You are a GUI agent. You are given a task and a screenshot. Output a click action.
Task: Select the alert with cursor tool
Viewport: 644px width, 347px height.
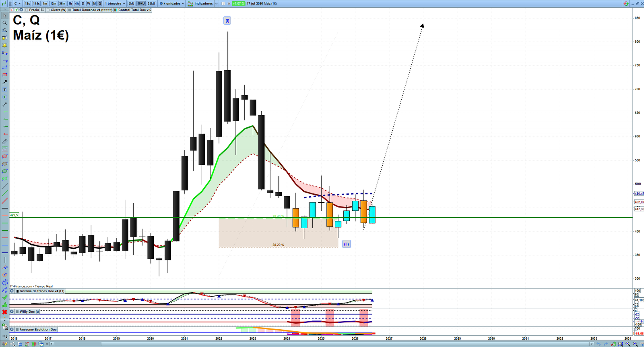click(5, 38)
